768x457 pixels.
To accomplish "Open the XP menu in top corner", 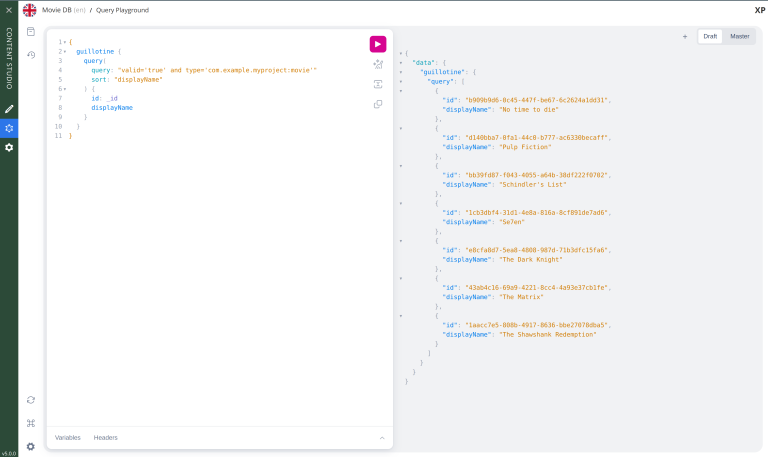I will pos(760,10).
